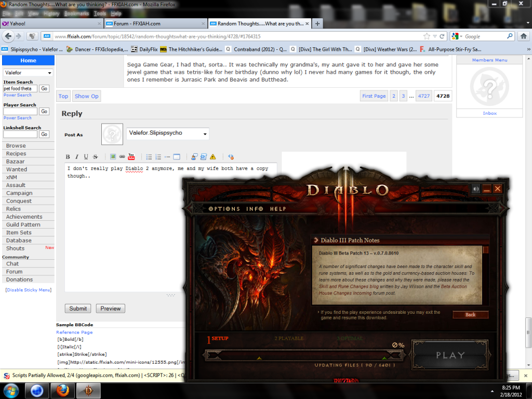The height and width of the screenshot is (399, 532).
Task: Click Disable Sticky Menu link
Action: [x=29, y=290]
